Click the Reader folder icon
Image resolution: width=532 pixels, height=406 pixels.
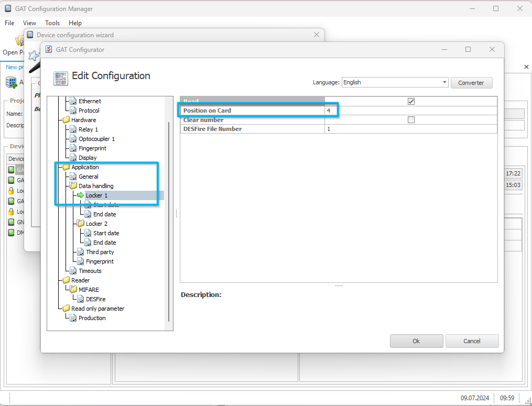point(66,280)
